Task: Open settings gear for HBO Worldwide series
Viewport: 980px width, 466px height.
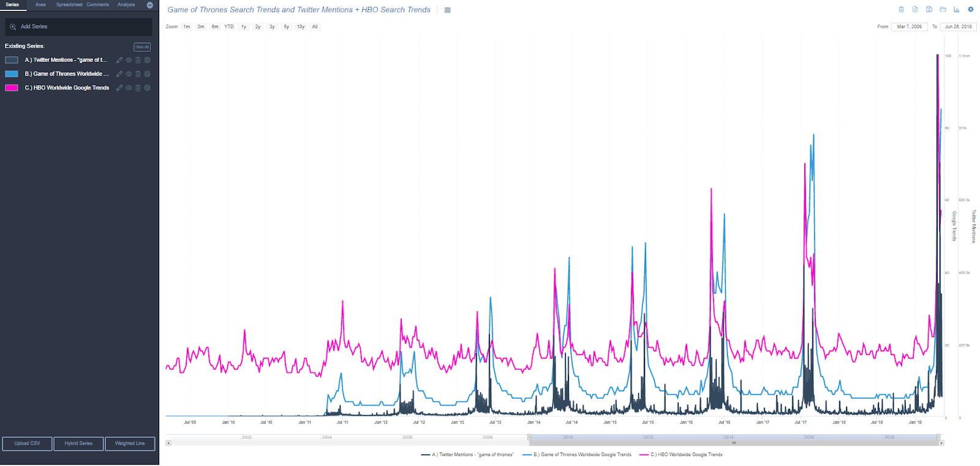Action: click(x=147, y=88)
